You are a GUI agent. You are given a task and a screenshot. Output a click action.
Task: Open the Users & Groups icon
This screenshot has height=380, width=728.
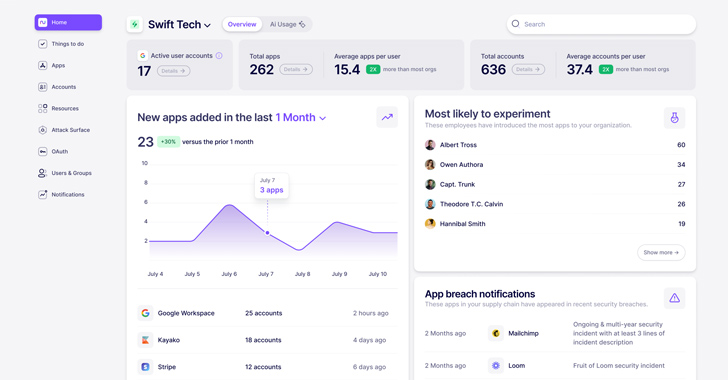point(42,173)
